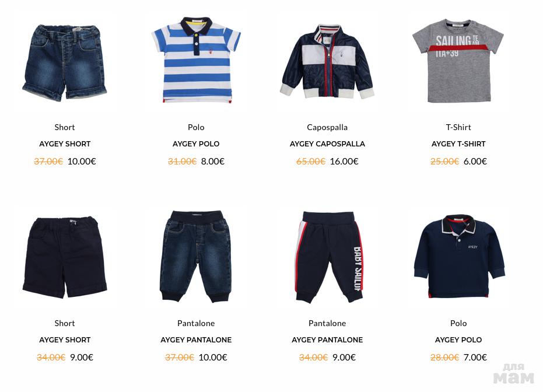Open the blue striped polo shirt image
The image size is (543, 392).
[196, 60]
